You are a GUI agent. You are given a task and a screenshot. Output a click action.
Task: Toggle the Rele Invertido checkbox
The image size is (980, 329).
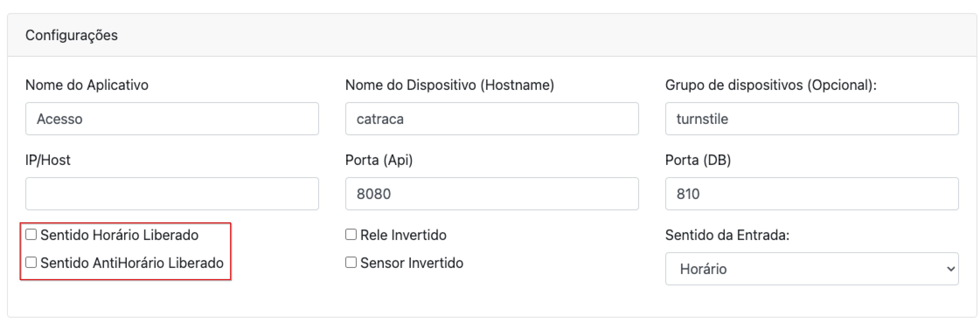[351, 234]
